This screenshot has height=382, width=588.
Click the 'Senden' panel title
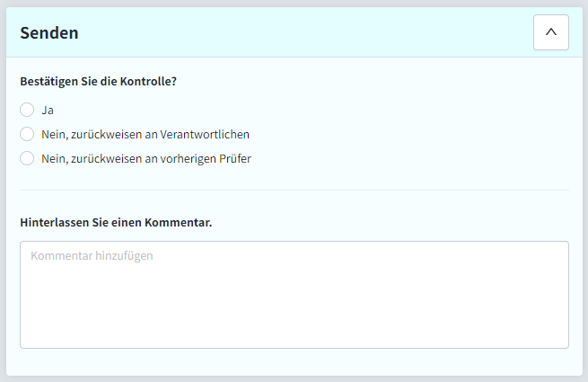pyautogui.click(x=49, y=32)
